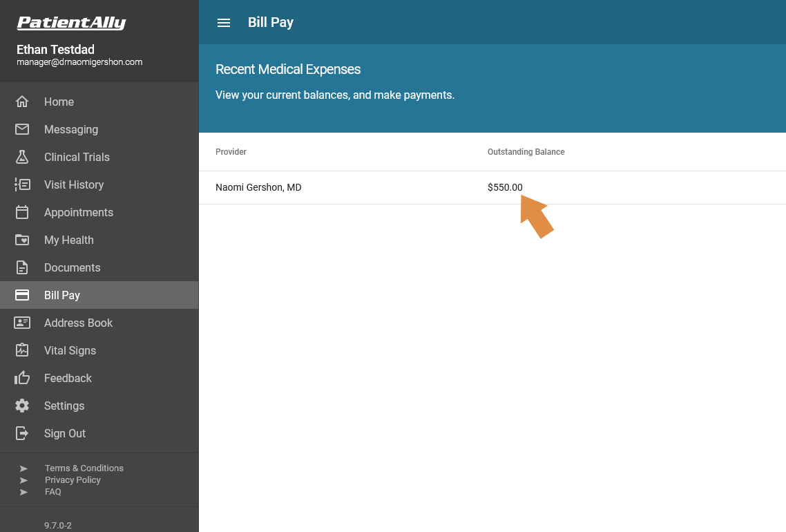Select the Feedback thumbs-up icon
786x532 pixels.
pyautogui.click(x=21, y=378)
